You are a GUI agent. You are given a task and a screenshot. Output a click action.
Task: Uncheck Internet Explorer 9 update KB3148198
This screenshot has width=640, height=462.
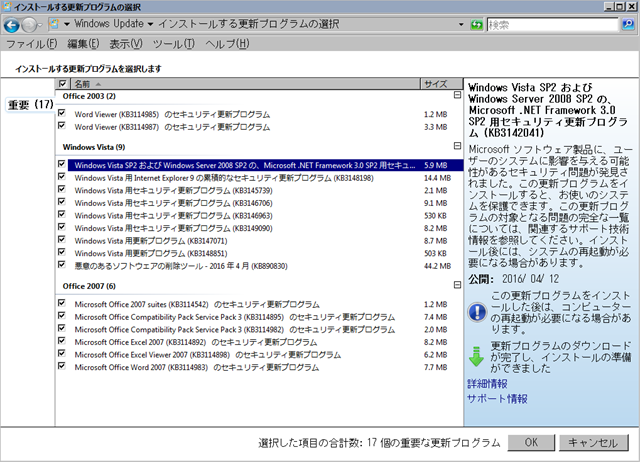point(62,176)
